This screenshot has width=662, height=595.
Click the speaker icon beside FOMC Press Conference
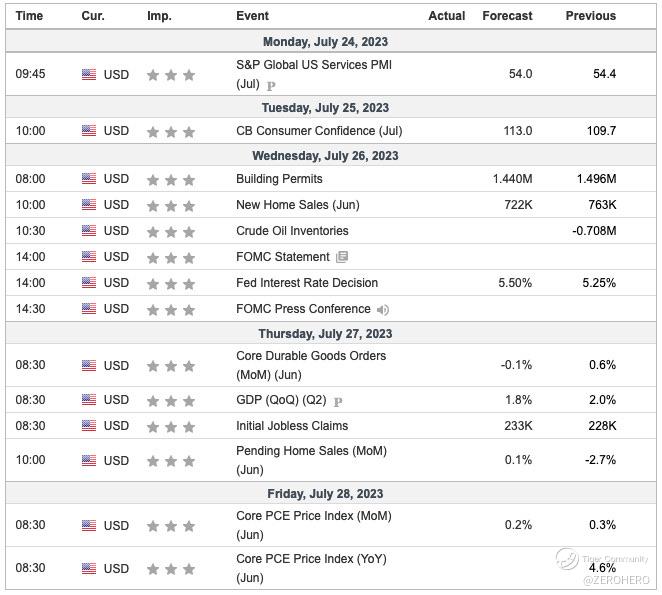click(383, 309)
